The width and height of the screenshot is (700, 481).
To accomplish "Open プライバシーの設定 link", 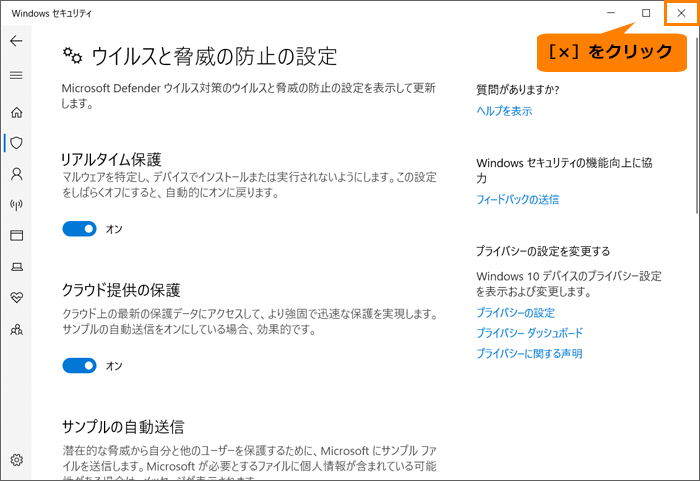I will [x=515, y=313].
